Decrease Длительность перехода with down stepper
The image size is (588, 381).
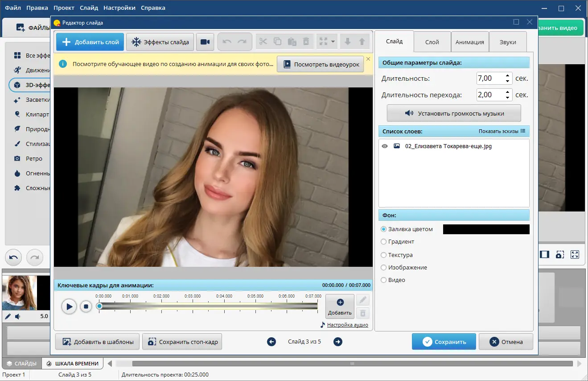pyautogui.click(x=508, y=98)
